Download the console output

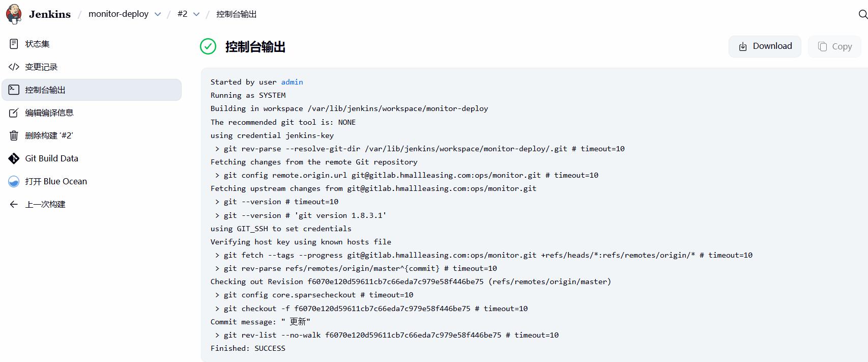click(x=765, y=46)
